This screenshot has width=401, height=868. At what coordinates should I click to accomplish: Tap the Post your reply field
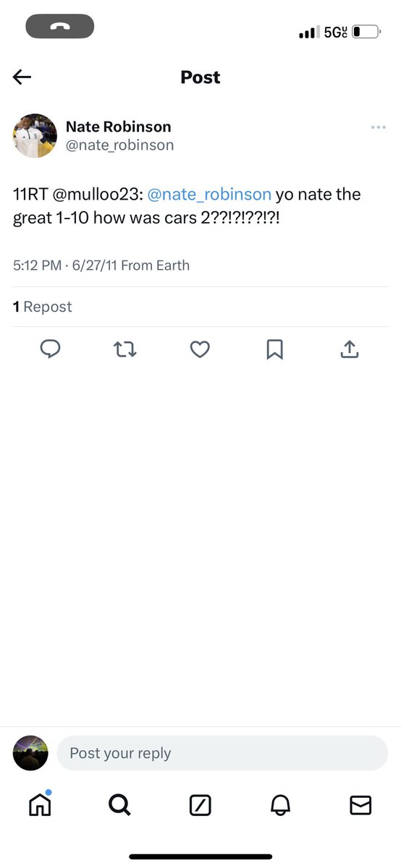pyautogui.click(x=222, y=753)
